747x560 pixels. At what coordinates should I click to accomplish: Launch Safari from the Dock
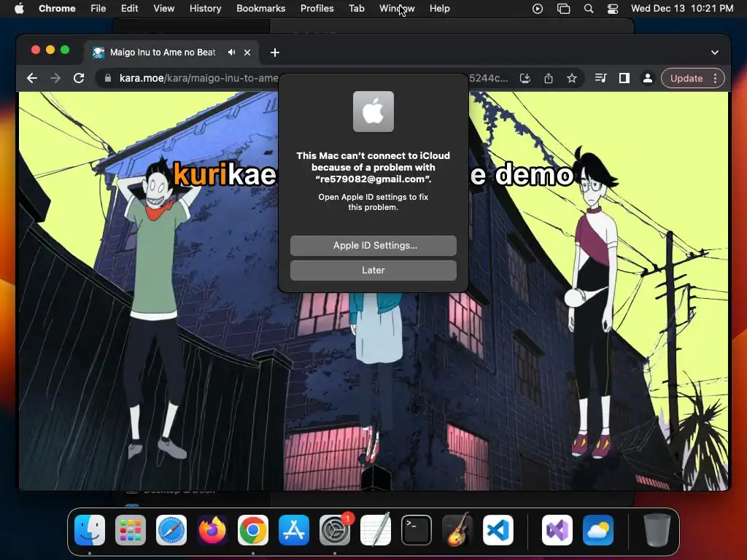171,529
